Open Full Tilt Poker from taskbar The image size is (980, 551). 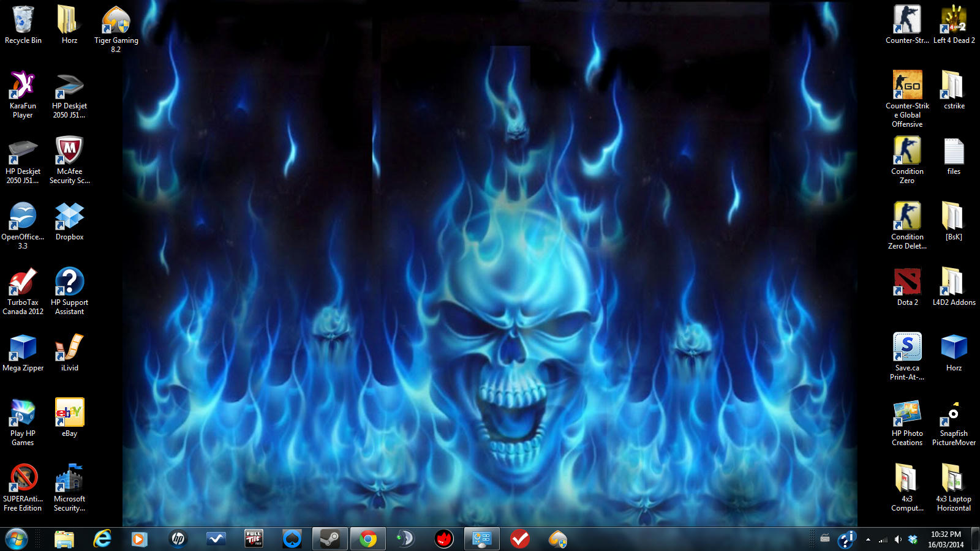coord(254,539)
